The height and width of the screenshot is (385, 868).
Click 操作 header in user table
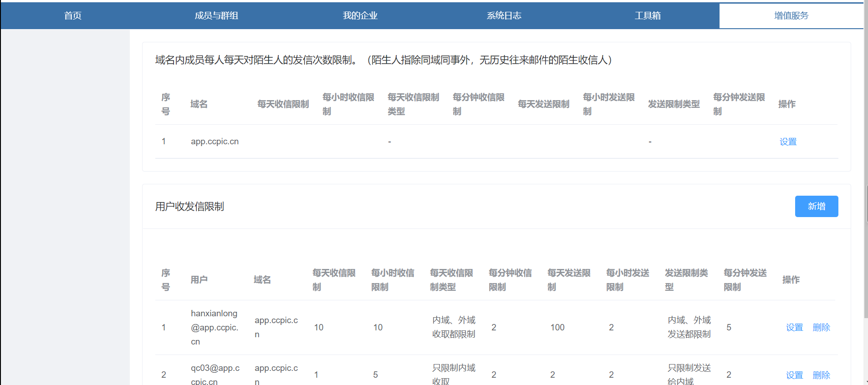point(791,280)
